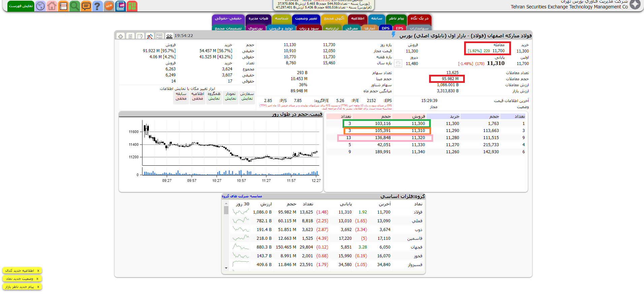
Task: Toggle the سابقه مخفی display option
Action: pyautogui.click(x=181, y=97)
